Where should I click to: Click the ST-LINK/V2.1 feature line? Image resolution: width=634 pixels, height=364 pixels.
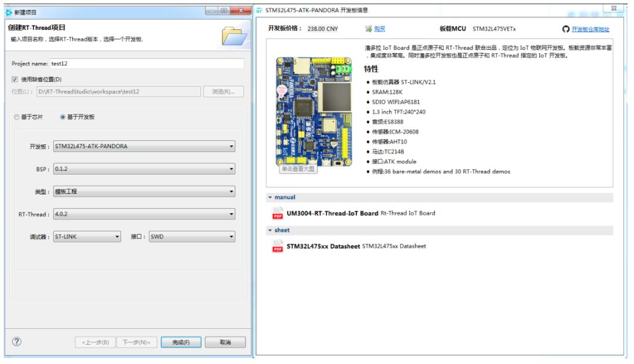click(x=403, y=82)
